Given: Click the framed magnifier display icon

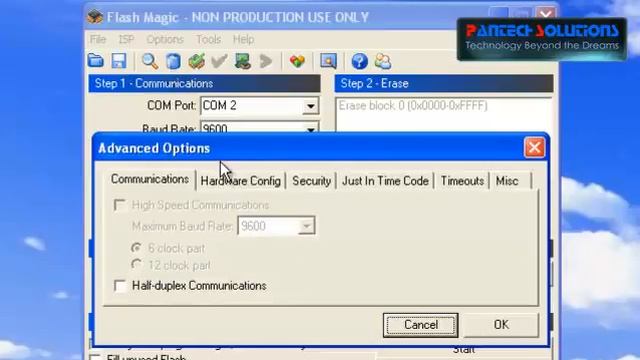Looking at the screenshot, I should coord(329,61).
